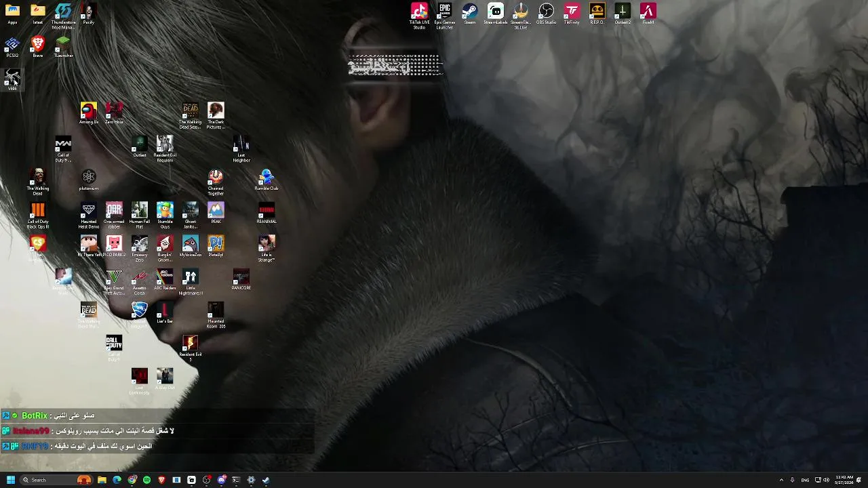This screenshot has width=868, height=488.
Task: Open File Explorer from the taskbar
Action: (102, 480)
